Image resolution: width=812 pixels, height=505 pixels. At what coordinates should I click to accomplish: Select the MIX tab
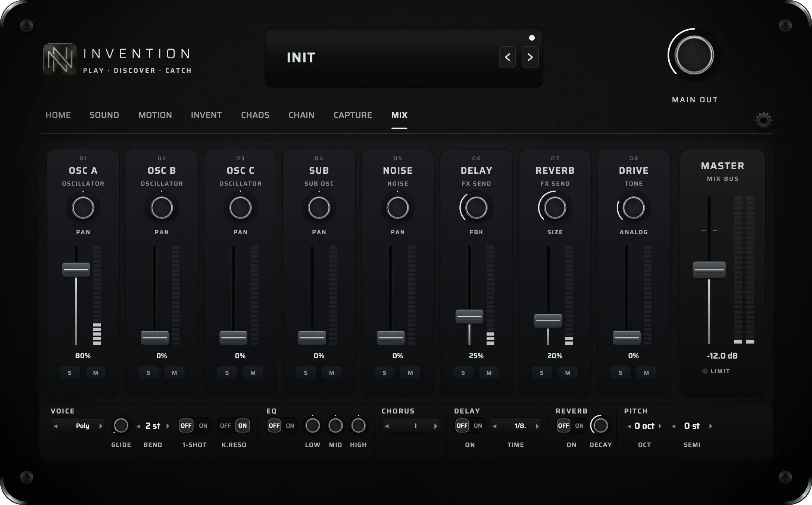(399, 115)
